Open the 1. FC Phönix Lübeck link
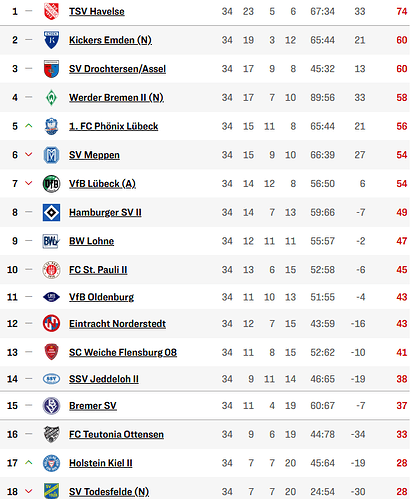 click(113, 126)
